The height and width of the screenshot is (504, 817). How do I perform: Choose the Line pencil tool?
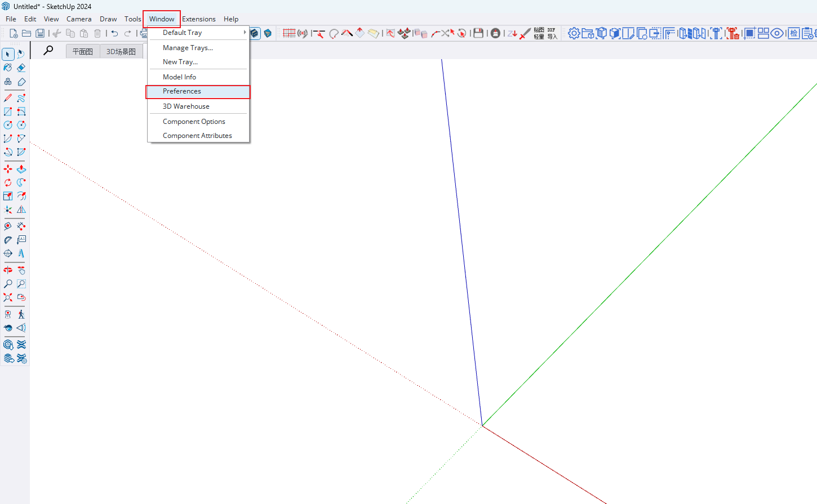pos(8,98)
